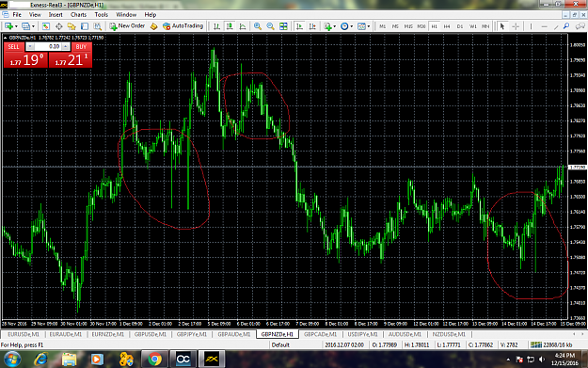Open the File menu
Viewport: 588px width, 368px height.
[x=17, y=15]
